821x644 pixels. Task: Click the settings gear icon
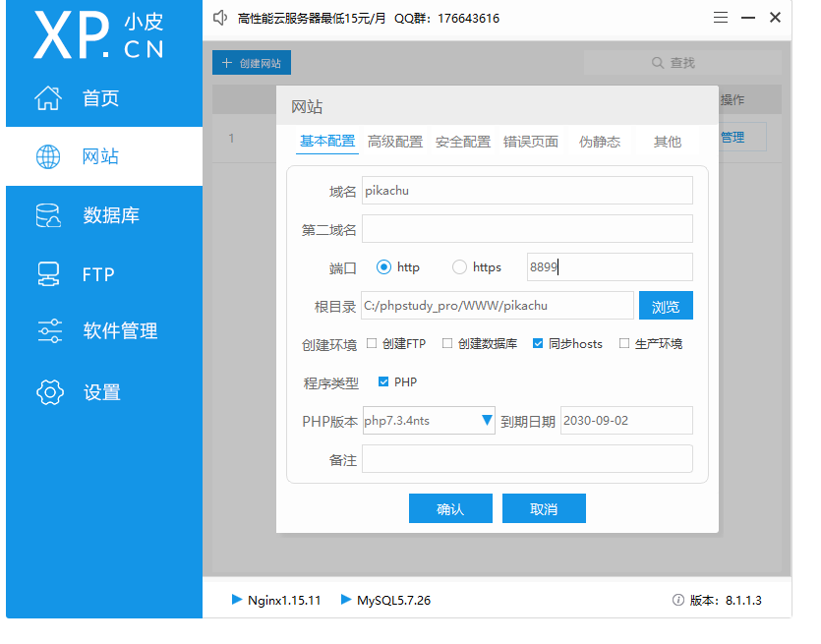click(49, 391)
